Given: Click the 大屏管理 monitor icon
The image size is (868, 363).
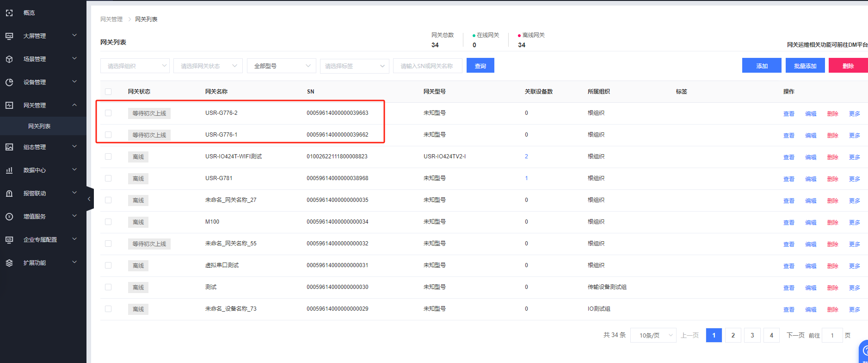Looking at the screenshot, I should click(x=9, y=36).
